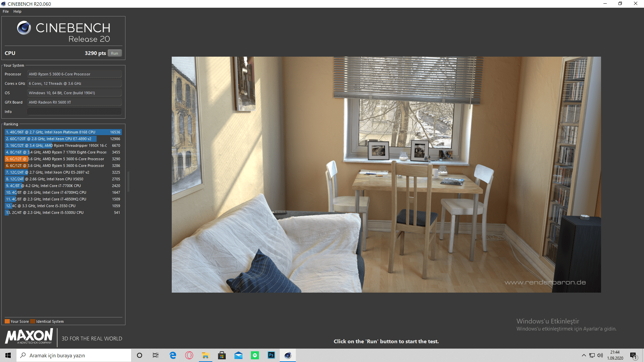The height and width of the screenshot is (362, 644).
Task: Open Photoshop from the taskbar
Action: pyautogui.click(x=271, y=355)
